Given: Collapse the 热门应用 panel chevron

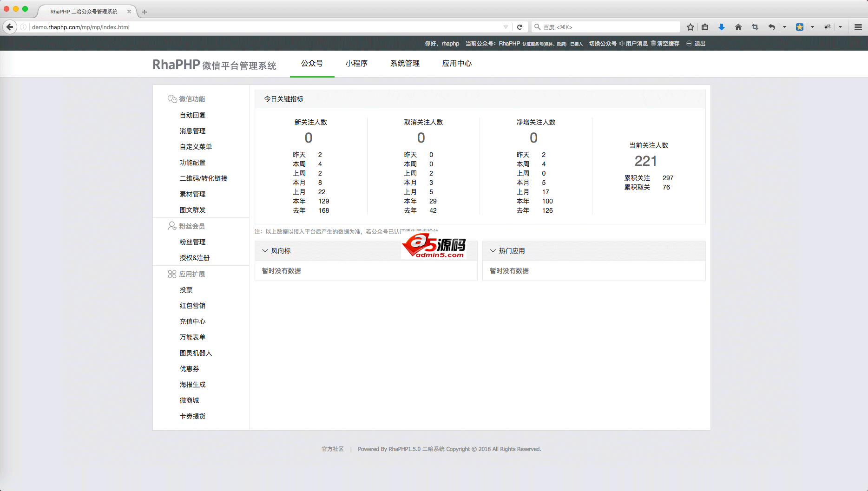Looking at the screenshot, I should tap(493, 251).
